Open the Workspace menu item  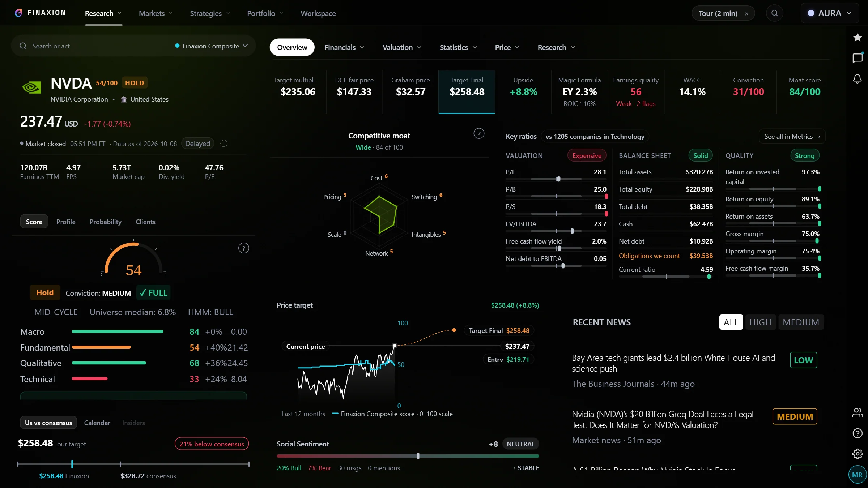click(x=318, y=13)
